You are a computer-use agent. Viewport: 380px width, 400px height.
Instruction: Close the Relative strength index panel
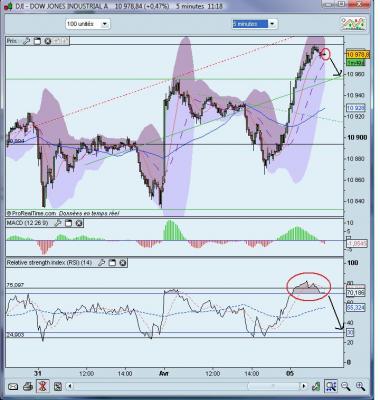pyautogui.click(x=123, y=263)
